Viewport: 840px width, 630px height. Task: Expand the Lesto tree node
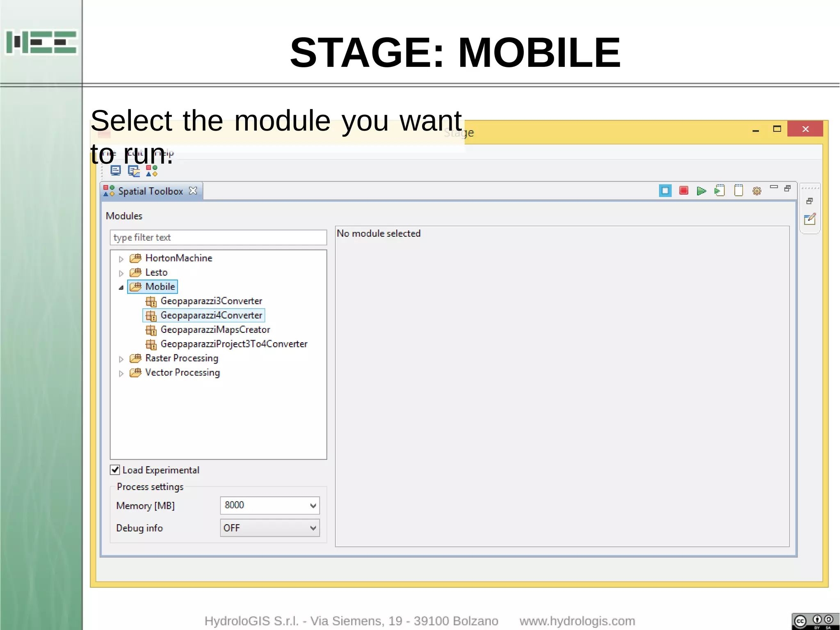tap(121, 273)
